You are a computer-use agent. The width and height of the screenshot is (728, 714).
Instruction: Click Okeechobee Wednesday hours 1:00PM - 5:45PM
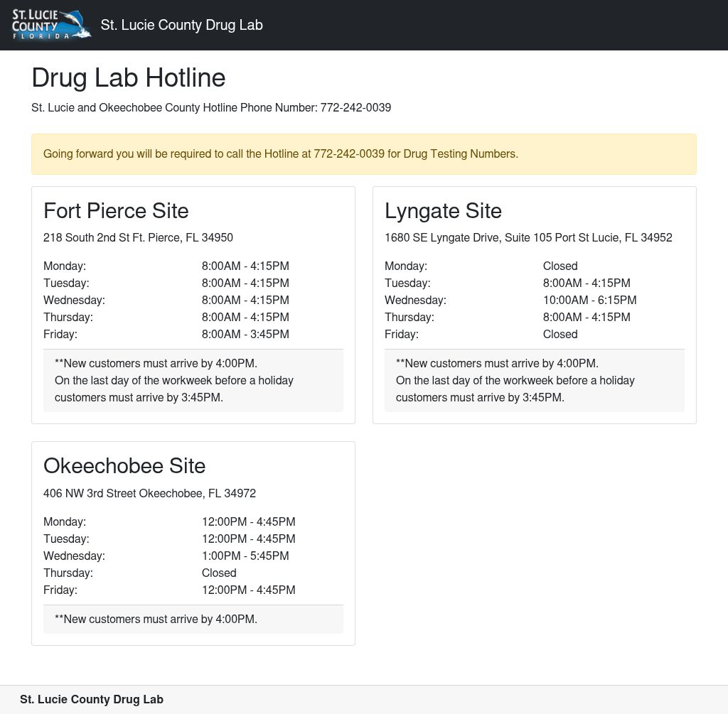245,556
